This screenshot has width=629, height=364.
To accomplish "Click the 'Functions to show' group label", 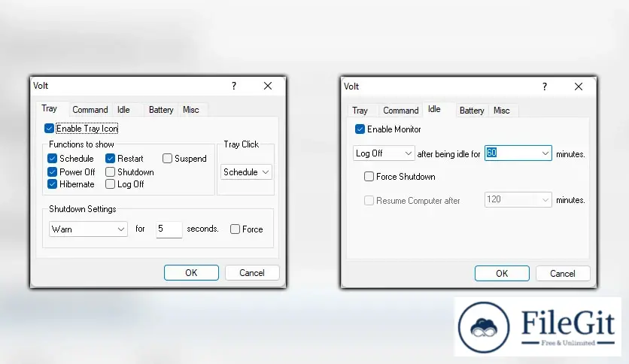I will tap(81, 144).
